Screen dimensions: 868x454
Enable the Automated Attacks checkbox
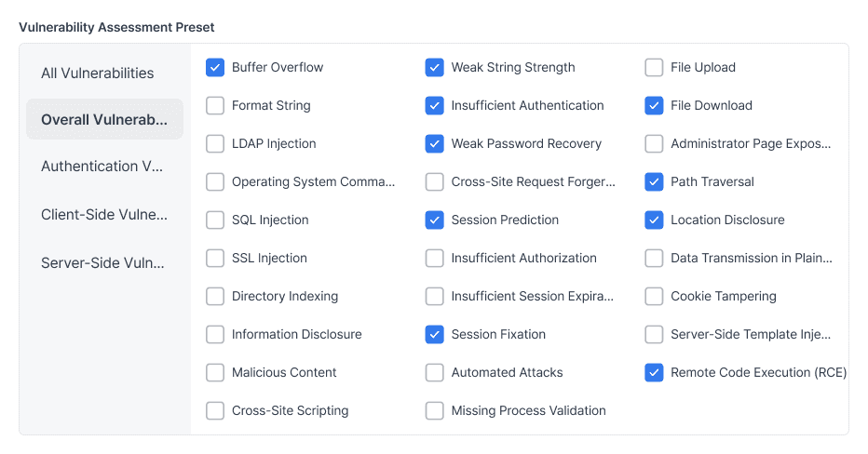coord(435,373)
